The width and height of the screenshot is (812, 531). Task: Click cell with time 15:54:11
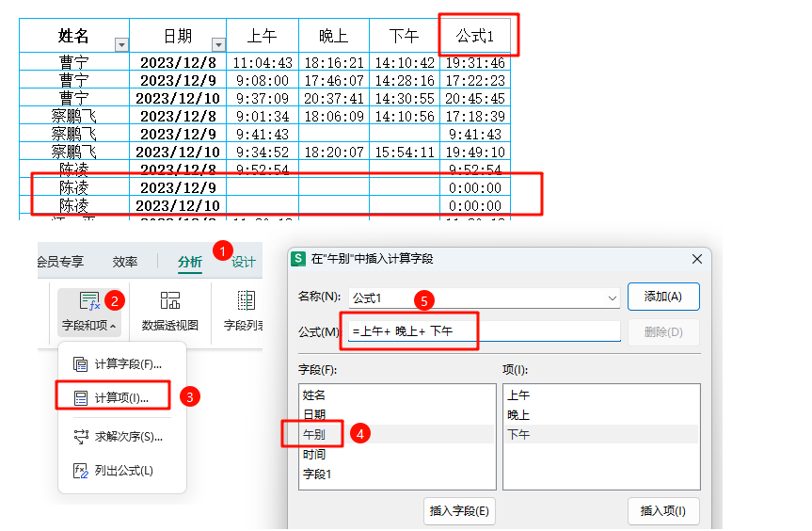[405, 152]
